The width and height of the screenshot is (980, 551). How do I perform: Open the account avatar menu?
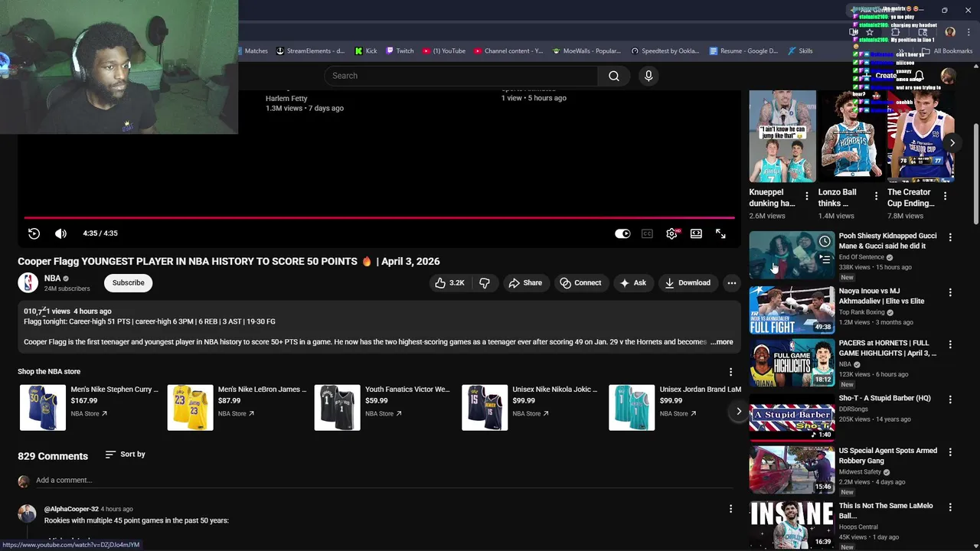coord(948,76)
